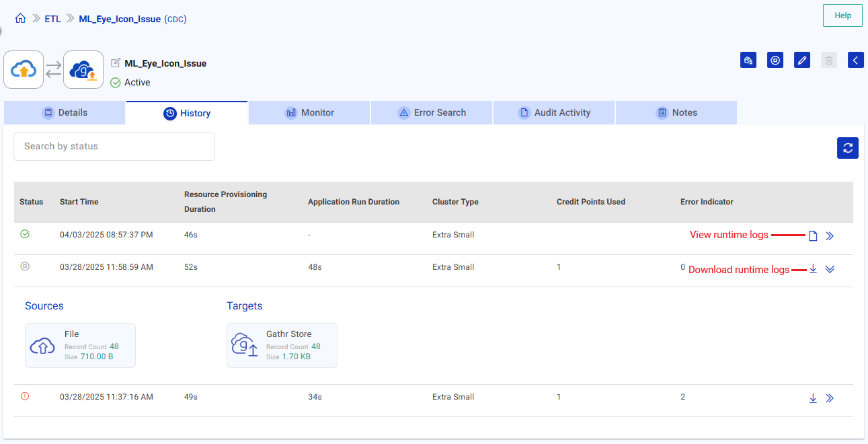This screenshot has height=444, width=868.
Task: Focus the Search by status field
Action: pos(114,147)
